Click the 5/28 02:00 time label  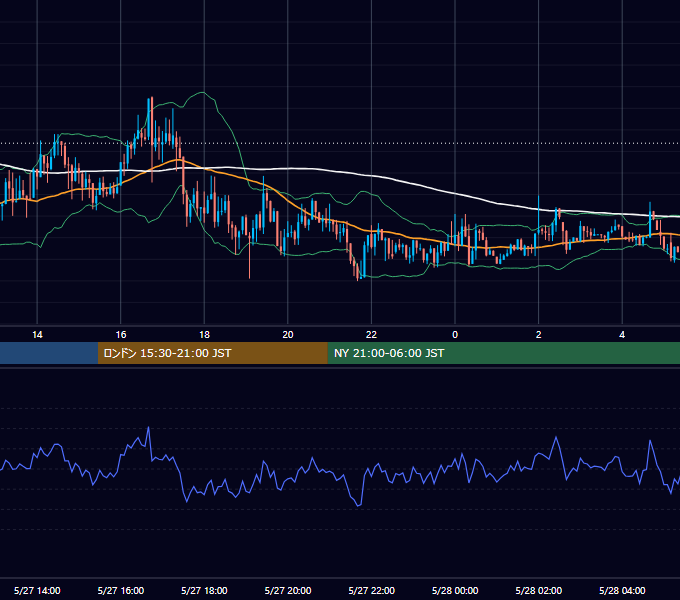[x=539, y=590]
